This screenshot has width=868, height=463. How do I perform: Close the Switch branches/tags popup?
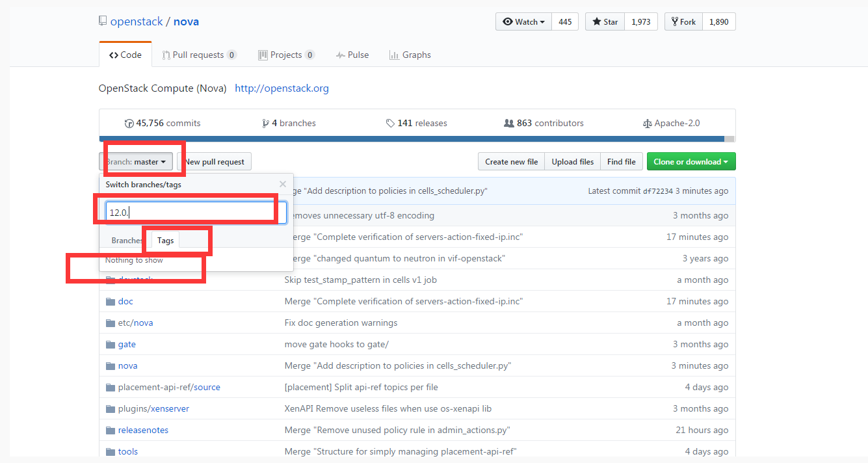pyautogui.click(x=283, y=184)
